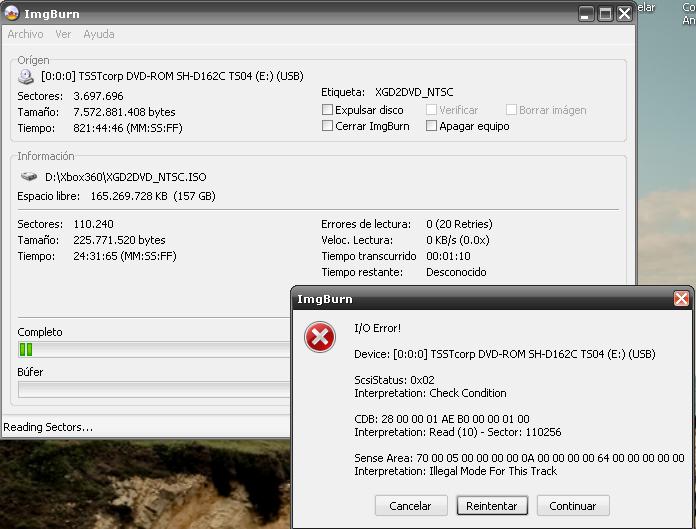696x529 pixels.
Task: Select the Continuar button
Action: [573, 506]
